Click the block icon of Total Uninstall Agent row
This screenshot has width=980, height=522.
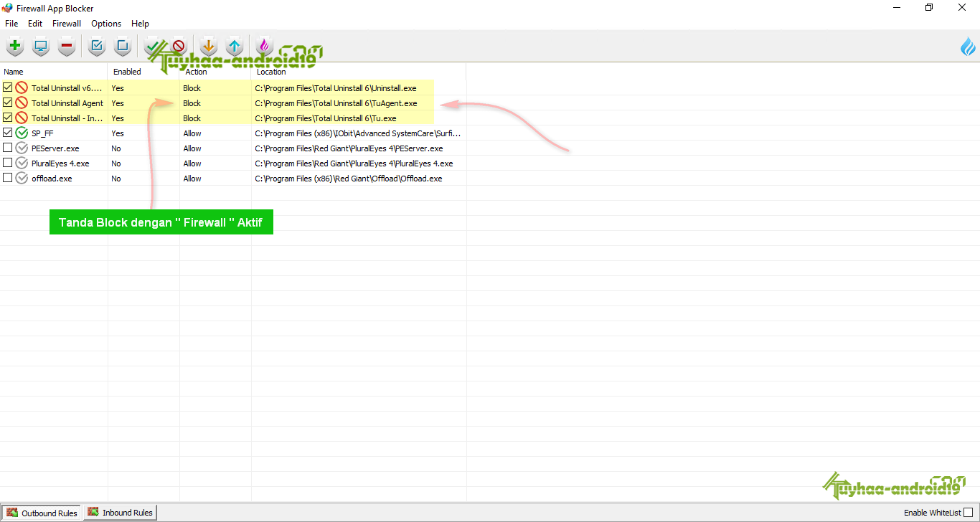22,103
